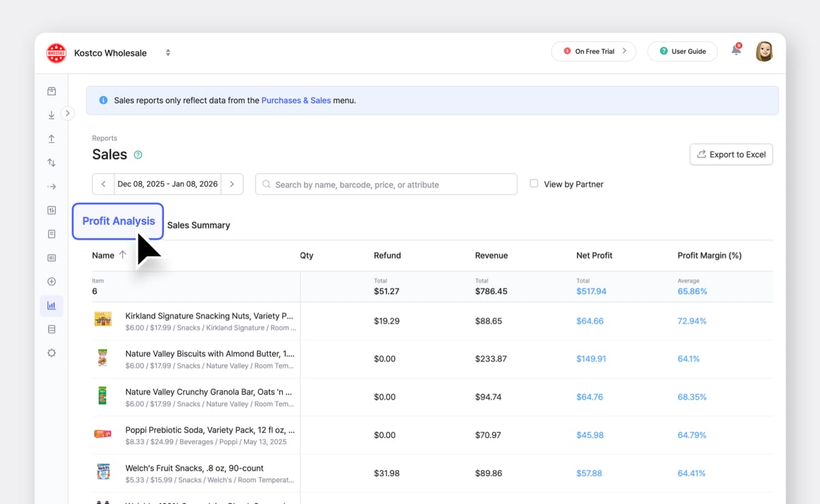Advance the date range with right chevron
The height and width of the screenshot is (504, 820).
[x=232, y=184]
